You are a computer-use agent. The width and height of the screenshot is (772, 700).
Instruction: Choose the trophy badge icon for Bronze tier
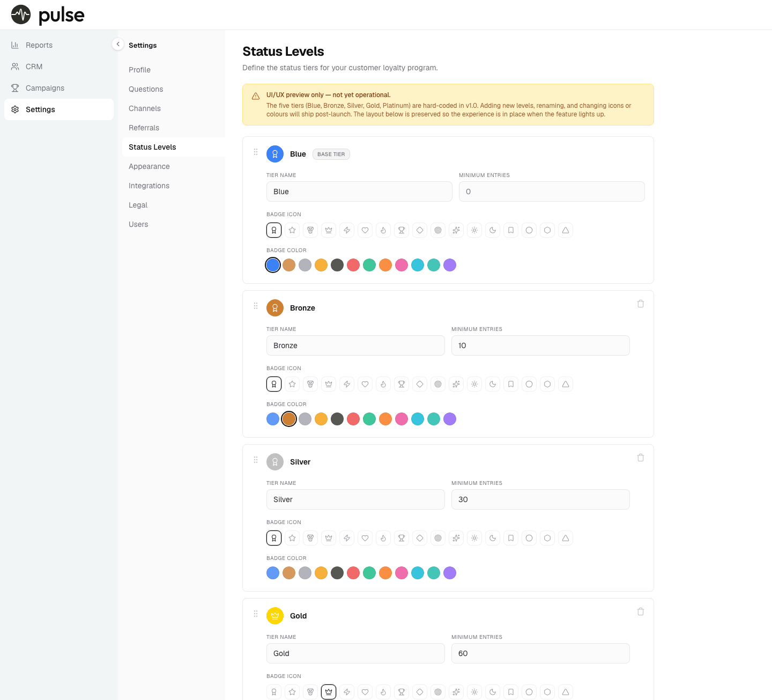click(402, 384)
